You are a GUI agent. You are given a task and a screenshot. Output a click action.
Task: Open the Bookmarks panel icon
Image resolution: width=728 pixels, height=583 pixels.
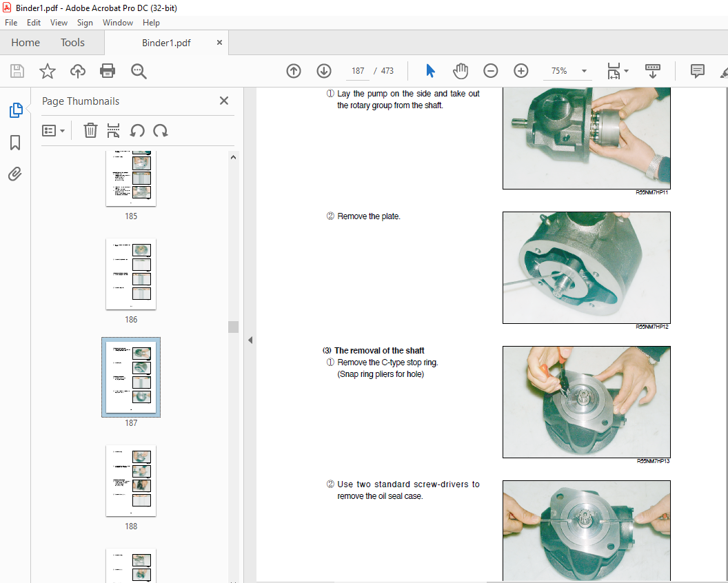coord(15,143)
